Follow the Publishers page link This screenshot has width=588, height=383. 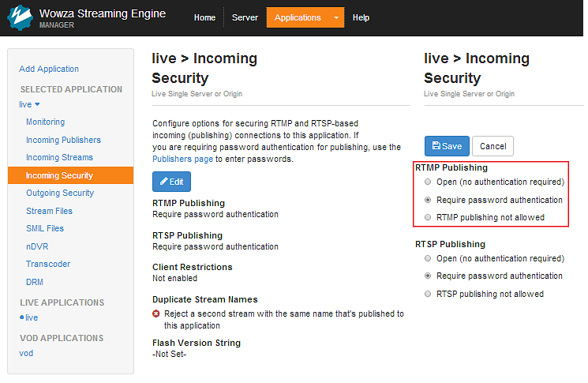tap(182, 159)
